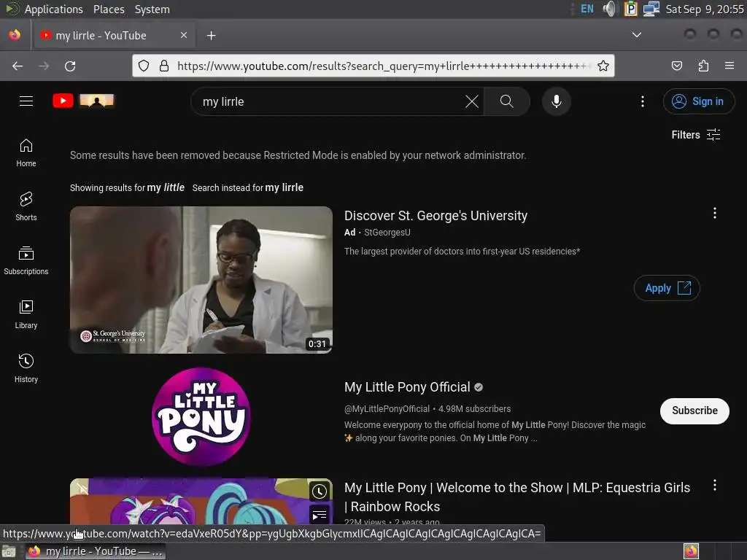Open Shorts in sidebar
Image resolution: width=747 pixels, height=560 pixels.
pos(26,206)
